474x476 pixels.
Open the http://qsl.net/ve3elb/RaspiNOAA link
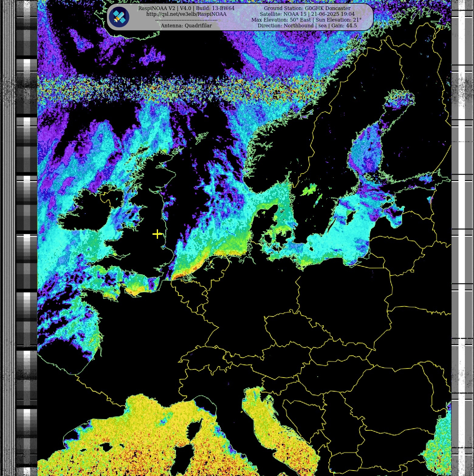coord(186,14)
